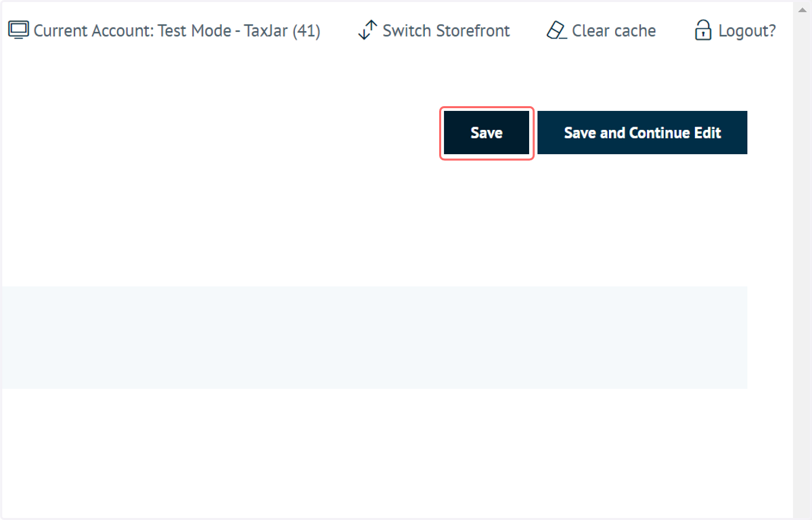
Task: Click the monitor icon beside Current Account
Action: (x=18, y=30)
